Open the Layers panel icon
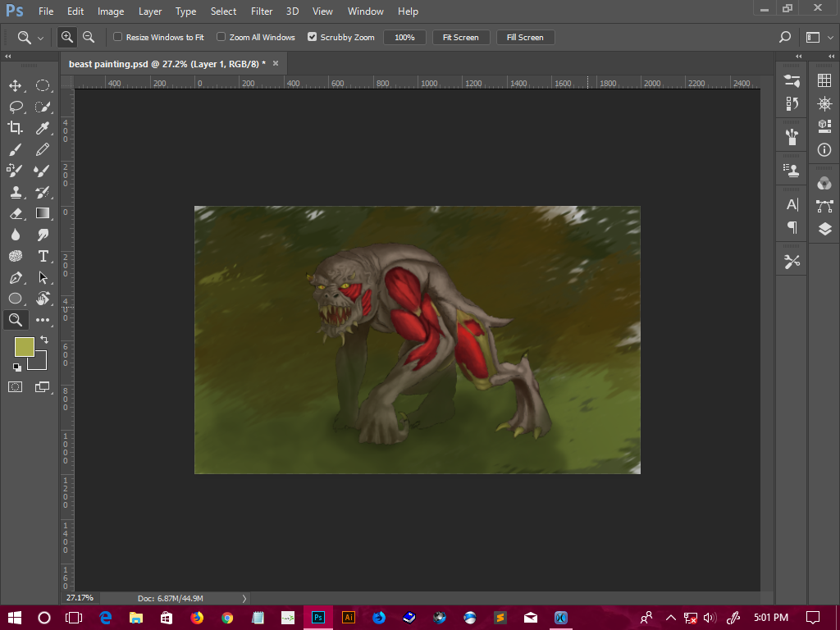 824,230
